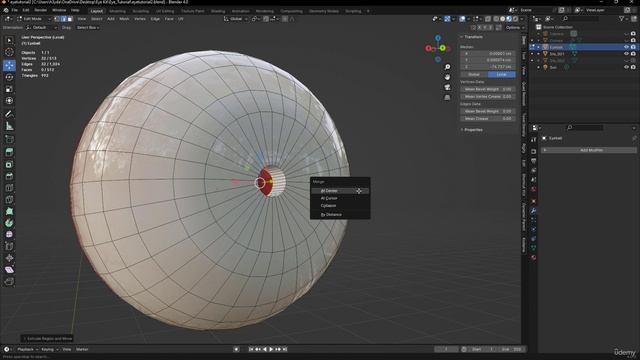The width and height of the screenshot is (640, 360).
Task: Click the pan hand icon in the viewport
Action: tap(447, 77)
